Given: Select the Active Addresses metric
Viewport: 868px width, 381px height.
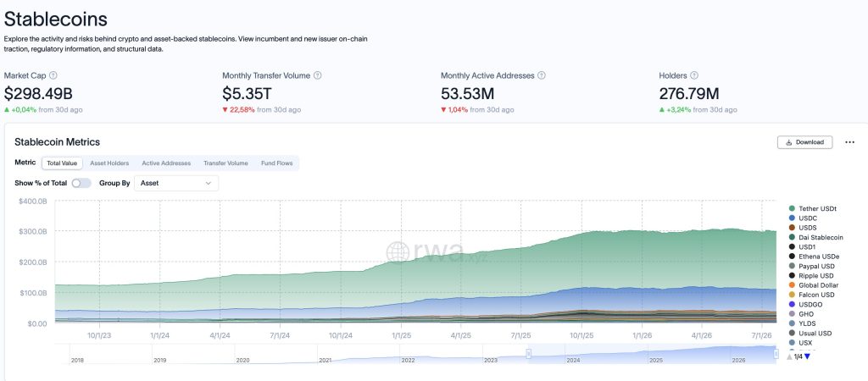Looking at the screenshot, I should pyautogui.click(x=166, y=163).
